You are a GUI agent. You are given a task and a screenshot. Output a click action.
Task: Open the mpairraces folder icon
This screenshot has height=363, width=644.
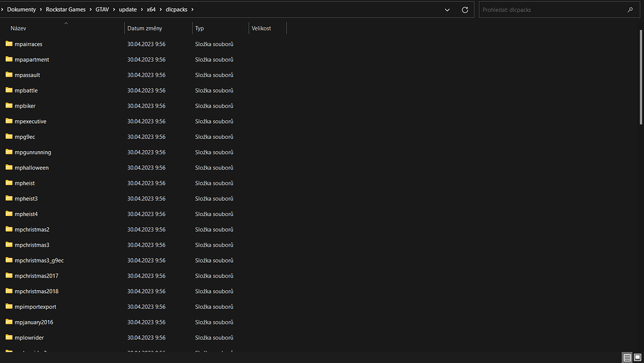click(9, 44)
